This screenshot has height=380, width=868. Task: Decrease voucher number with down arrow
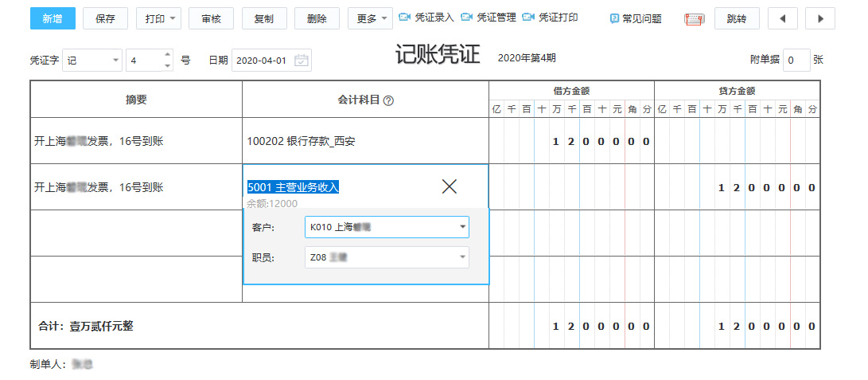point(168,66)
